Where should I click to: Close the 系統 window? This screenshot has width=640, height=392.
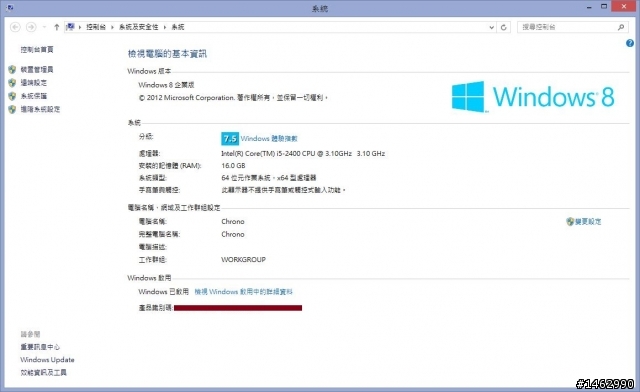(624, 7)
